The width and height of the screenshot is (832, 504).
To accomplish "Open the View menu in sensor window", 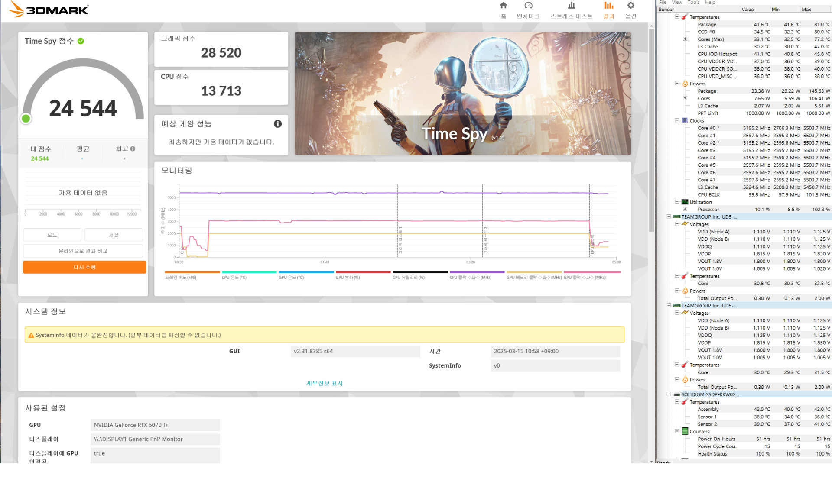I will [x=677, y=3].
